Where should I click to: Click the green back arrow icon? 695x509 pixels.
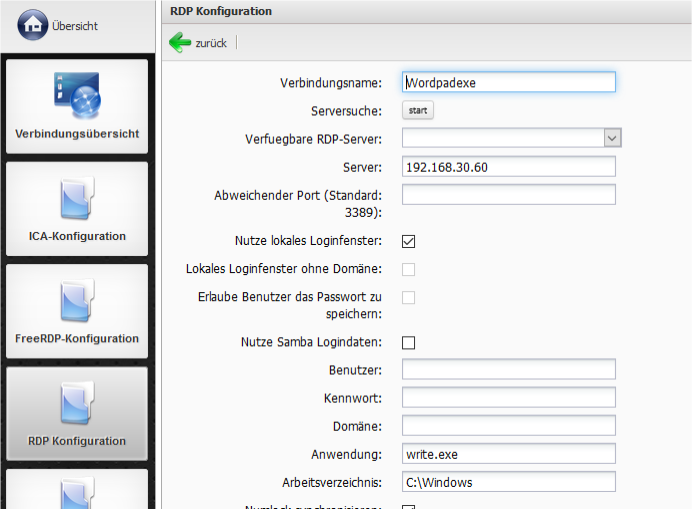(180, 42)
